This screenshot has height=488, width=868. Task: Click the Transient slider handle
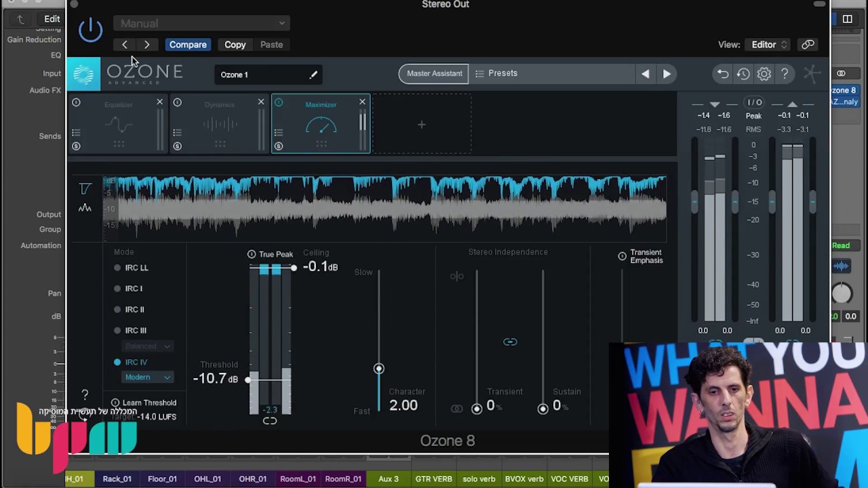click(x=477, y=409)
